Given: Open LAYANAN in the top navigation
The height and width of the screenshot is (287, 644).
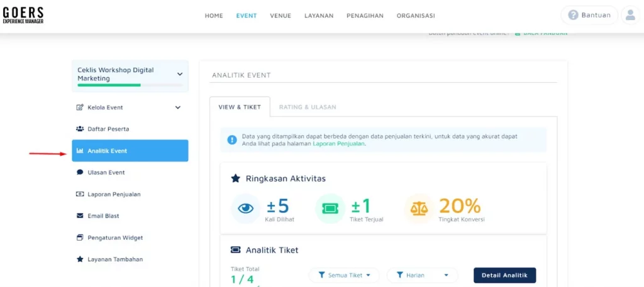Looking at the screenshot, I should [x=319, y=16].
